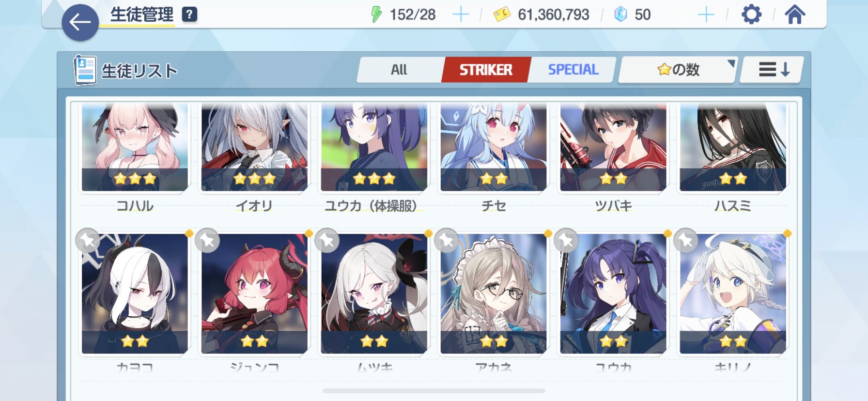Open student コハル's portrait
868x401 pixels.
pos(135,147)
